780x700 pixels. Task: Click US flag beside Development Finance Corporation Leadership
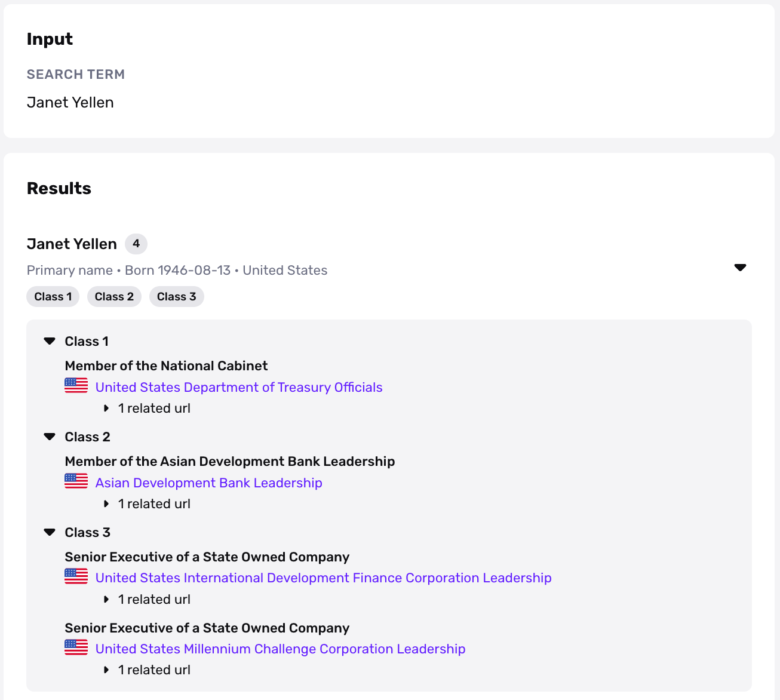pyautogui.click(x=76, y=576)
